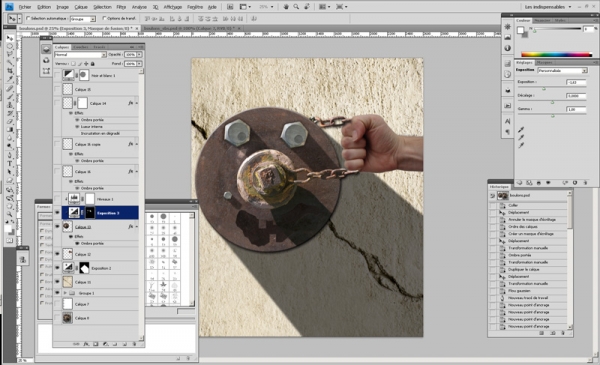Switch to the second open document tab
Image resolution: width=600 pixels, height=365 pixels.
pos(191,28)
